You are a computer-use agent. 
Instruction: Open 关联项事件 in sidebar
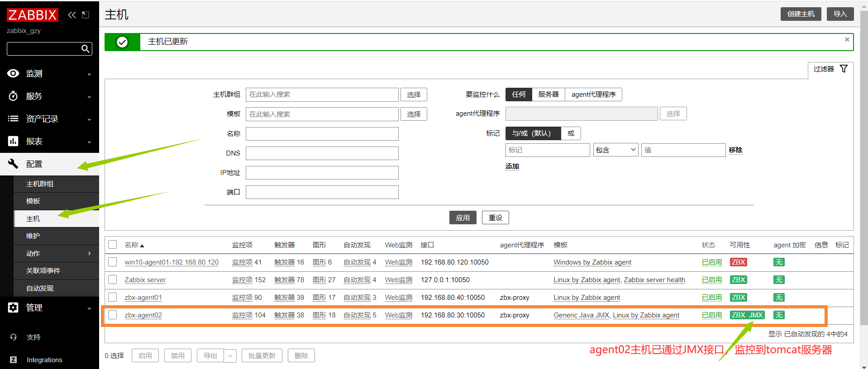tap(56, 271)
